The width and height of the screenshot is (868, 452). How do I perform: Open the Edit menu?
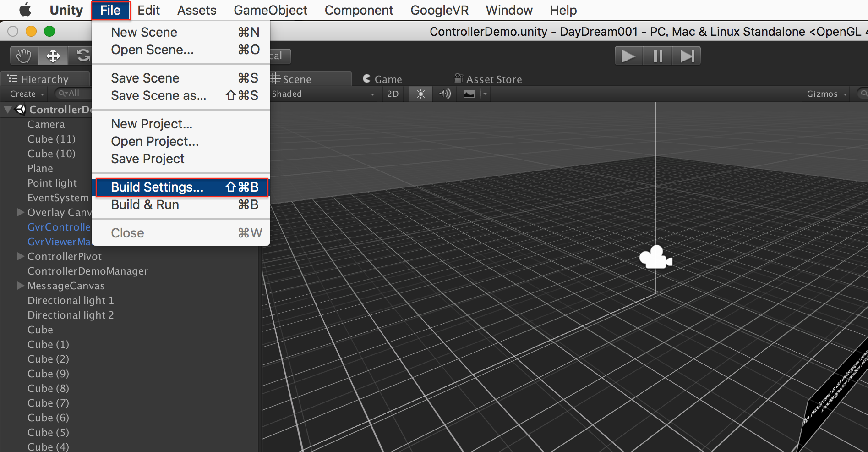[x=148, y=10]
